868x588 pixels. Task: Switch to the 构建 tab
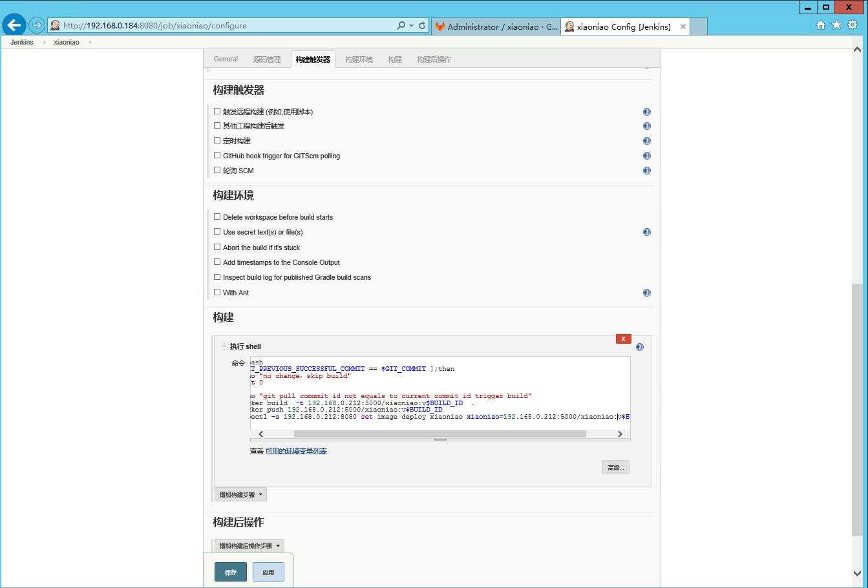(395, 59)
